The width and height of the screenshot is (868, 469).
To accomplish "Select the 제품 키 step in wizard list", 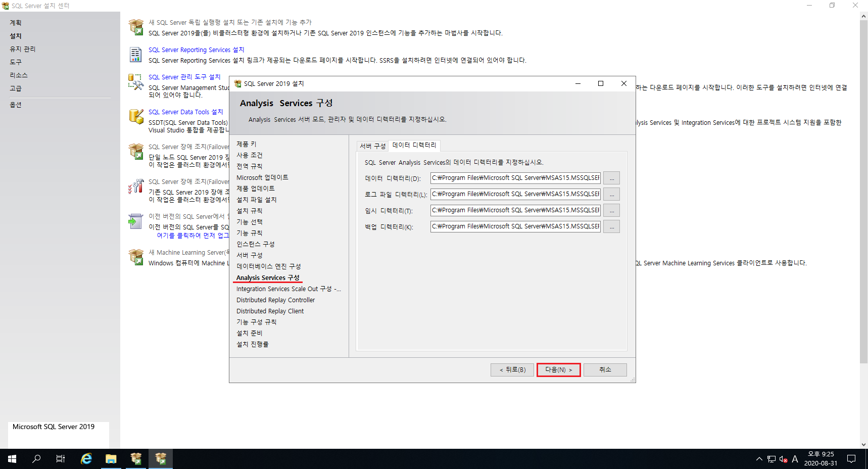I will pyautogui.click(x=246, y=144).
